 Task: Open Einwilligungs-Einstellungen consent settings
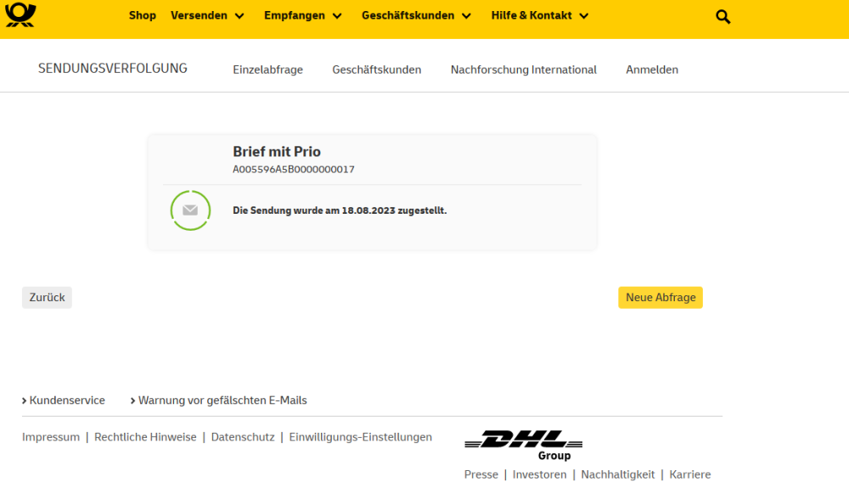click(x=360, y=437)
